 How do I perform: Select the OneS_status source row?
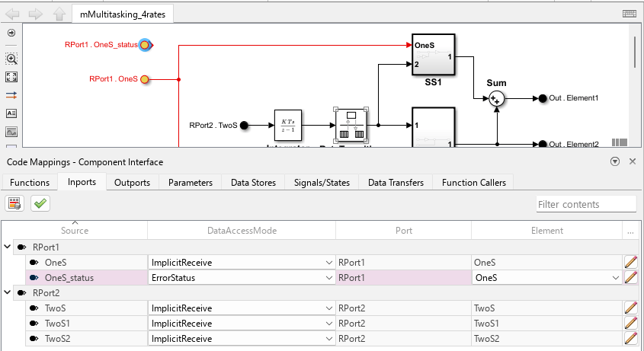87,277
